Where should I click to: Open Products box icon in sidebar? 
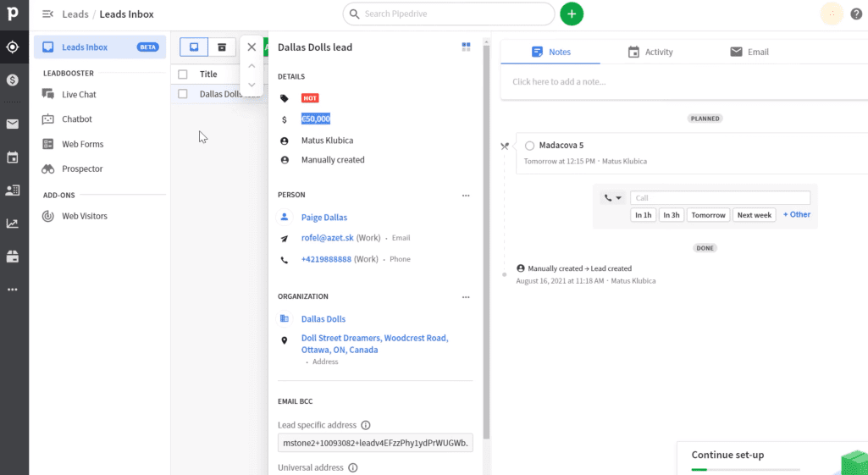tap(12, 257)
